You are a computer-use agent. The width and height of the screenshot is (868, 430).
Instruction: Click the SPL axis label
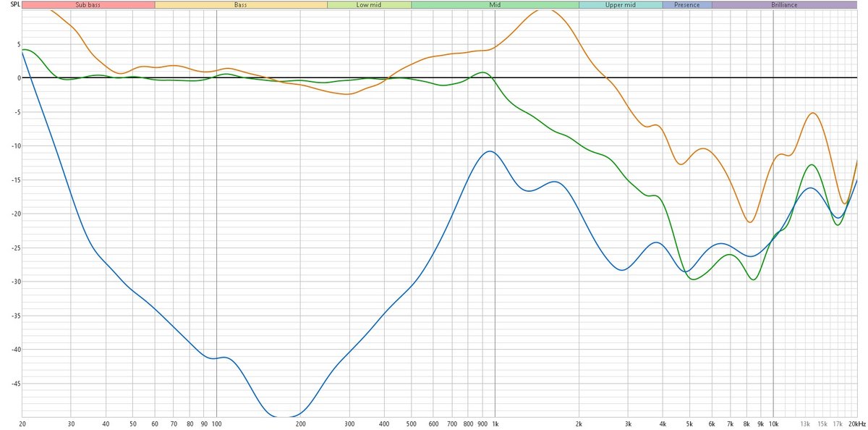click(x=10, y=5)
